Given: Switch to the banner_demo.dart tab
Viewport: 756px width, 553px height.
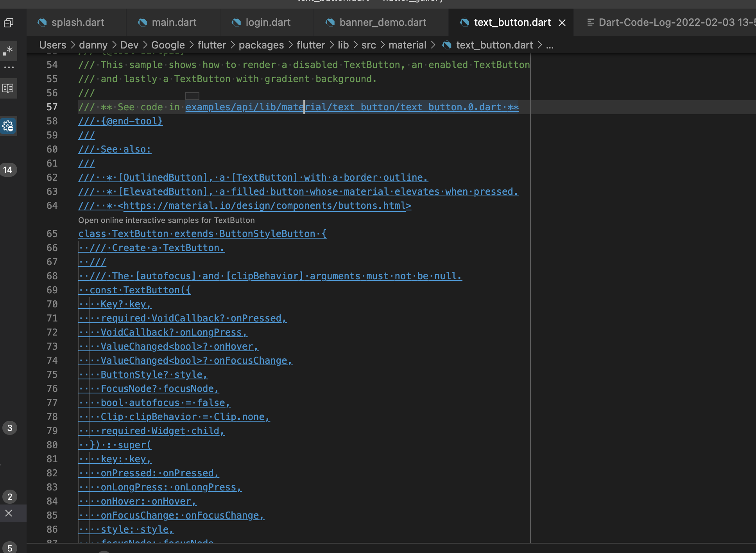Looking at the screenshot, I should click(x=382, y=22).
